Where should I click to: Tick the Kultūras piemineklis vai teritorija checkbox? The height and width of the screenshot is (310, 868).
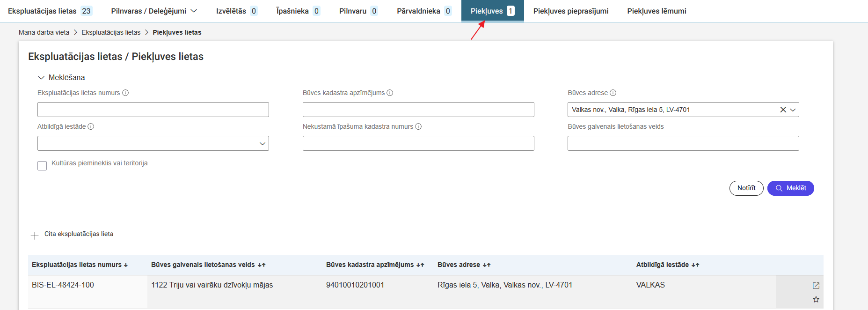click(x=42, y=166)
